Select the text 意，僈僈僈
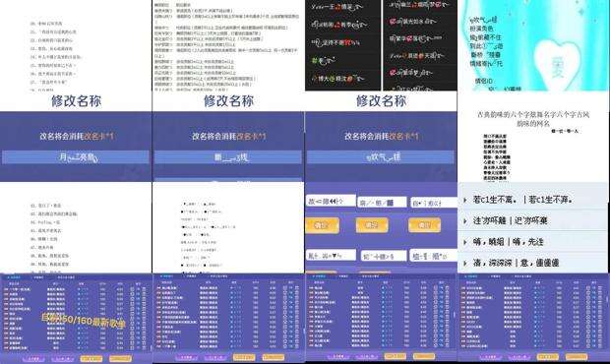This screenshot has height=364, width=610. pos(539,263)
